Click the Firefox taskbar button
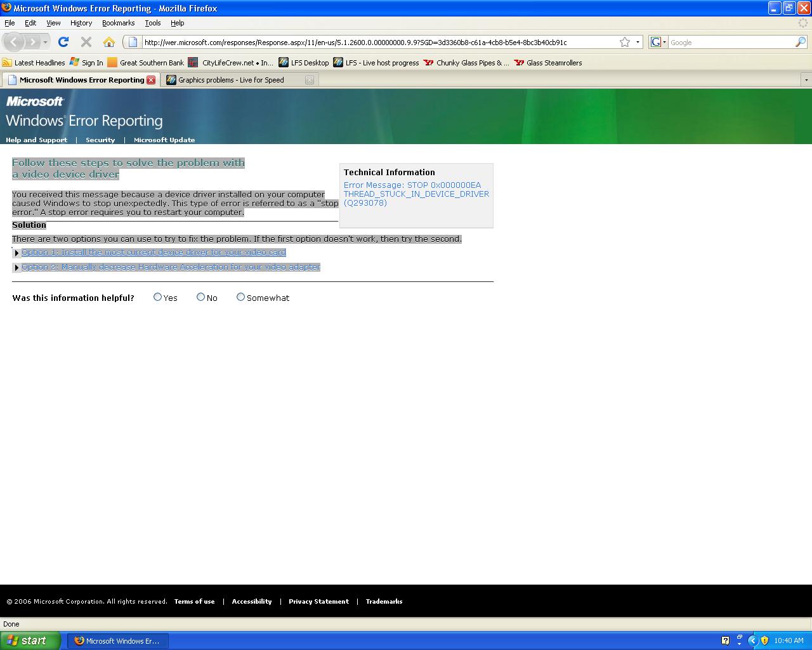The image size is (812, 650). coord(118,641)
